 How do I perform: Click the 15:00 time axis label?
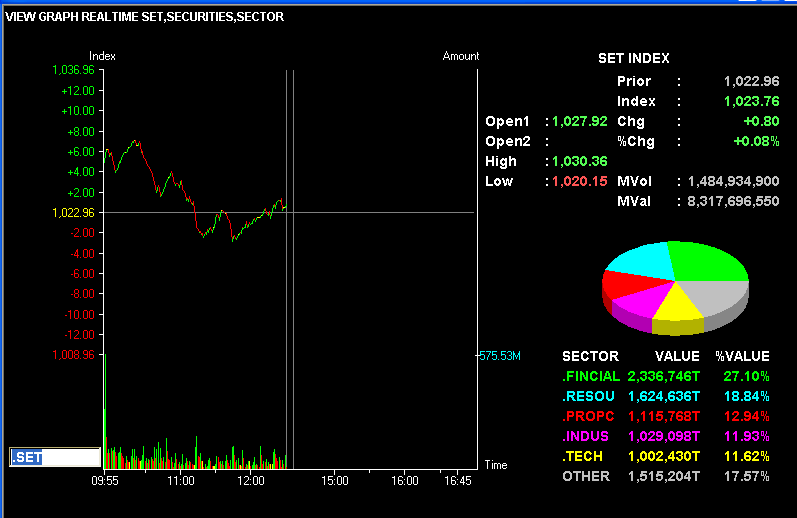tap(334, 481)
